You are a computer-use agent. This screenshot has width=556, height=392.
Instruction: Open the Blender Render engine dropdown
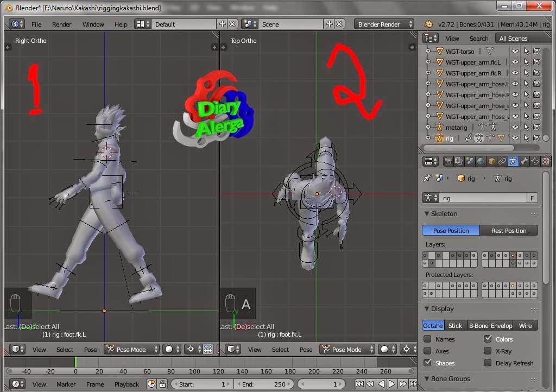click(x=384, y=24)
